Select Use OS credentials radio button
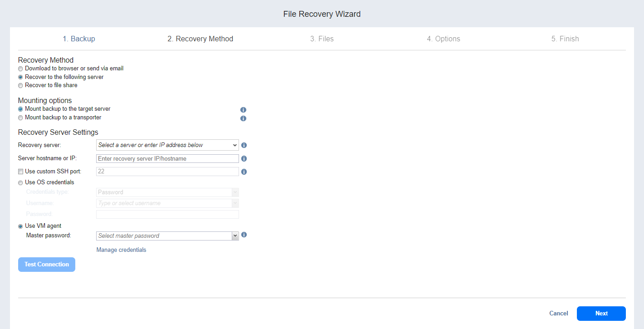This screenshot has height=329, width=644. point(20,182)
